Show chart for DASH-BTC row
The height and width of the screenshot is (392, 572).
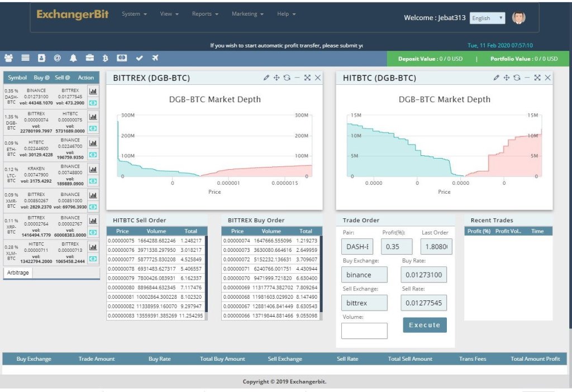[93, 91]
